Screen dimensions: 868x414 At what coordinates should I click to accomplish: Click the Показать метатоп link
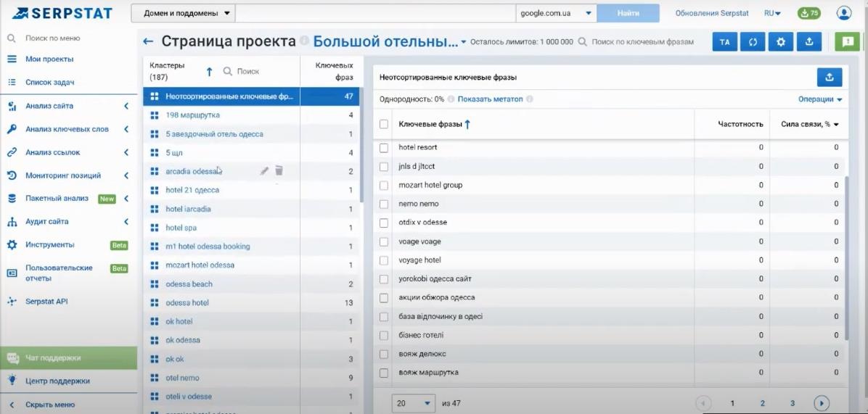coord(490,99)
